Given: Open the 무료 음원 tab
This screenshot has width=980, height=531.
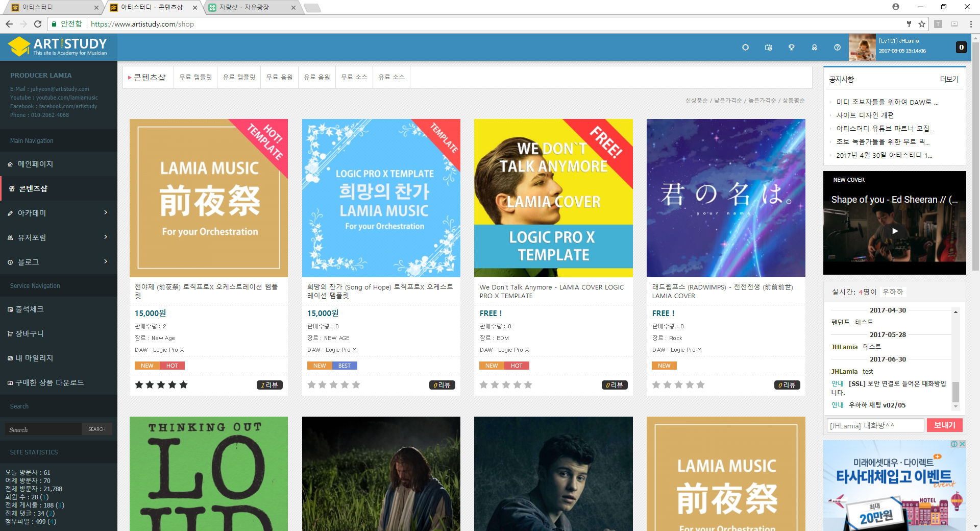Looking at the screenshot, I should (279, 77).
